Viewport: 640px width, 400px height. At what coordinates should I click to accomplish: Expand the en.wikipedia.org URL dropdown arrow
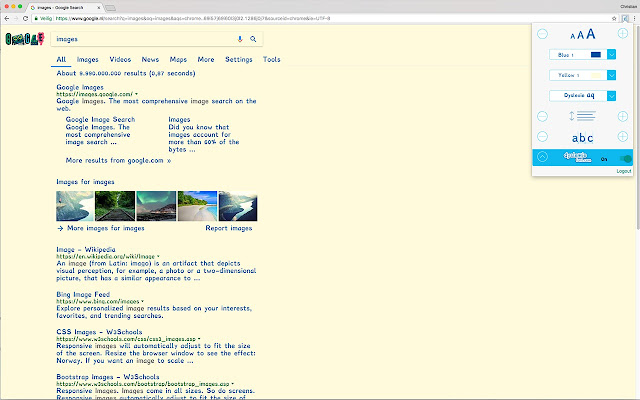[158, 256]
